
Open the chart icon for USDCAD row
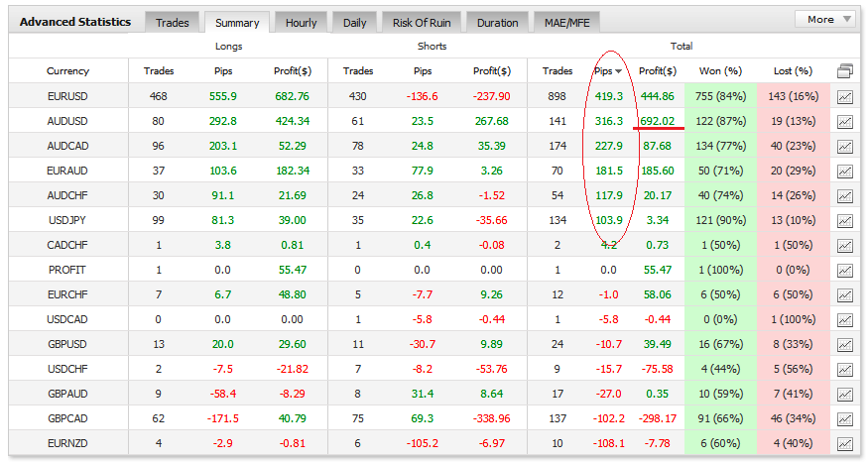[845, 320]
